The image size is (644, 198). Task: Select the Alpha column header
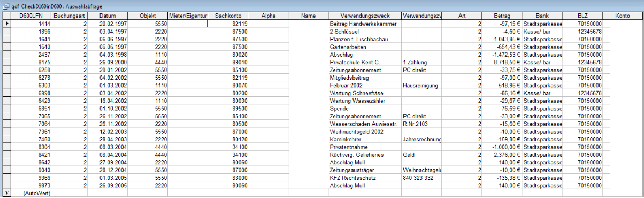coord(268,17)
